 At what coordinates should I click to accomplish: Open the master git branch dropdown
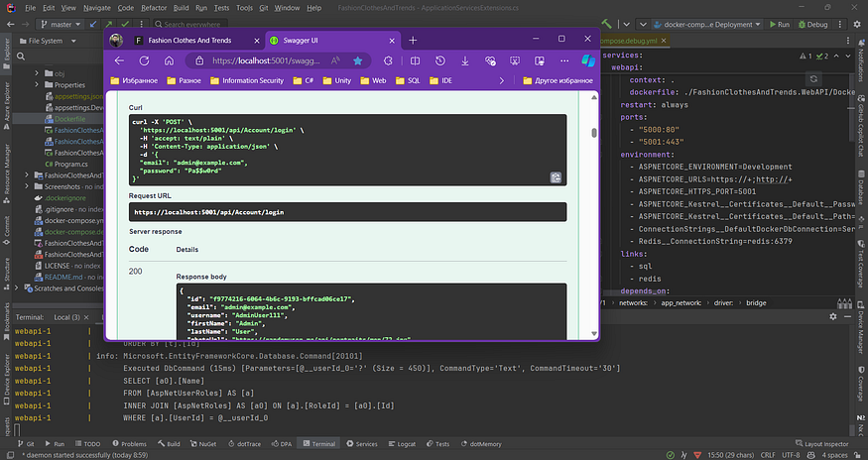pos(60,25)
